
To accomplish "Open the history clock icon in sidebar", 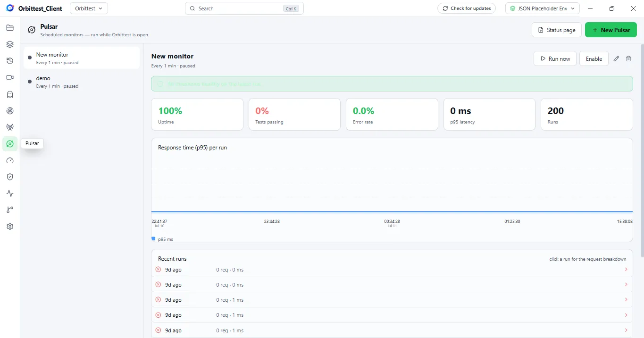I will (x=10, y=61).
